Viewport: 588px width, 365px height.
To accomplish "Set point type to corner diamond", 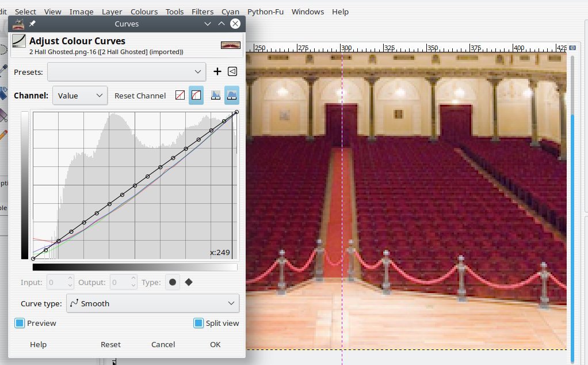I will tap(189, 282).
